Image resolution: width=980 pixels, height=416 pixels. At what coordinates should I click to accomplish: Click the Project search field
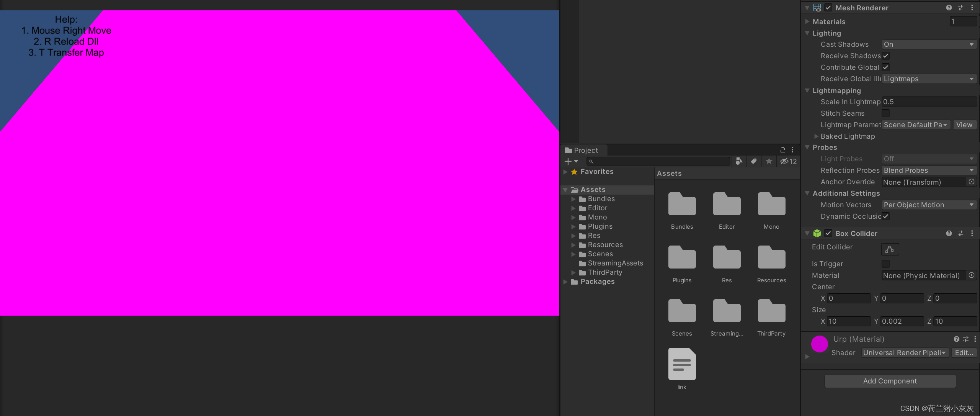[658, 161]
